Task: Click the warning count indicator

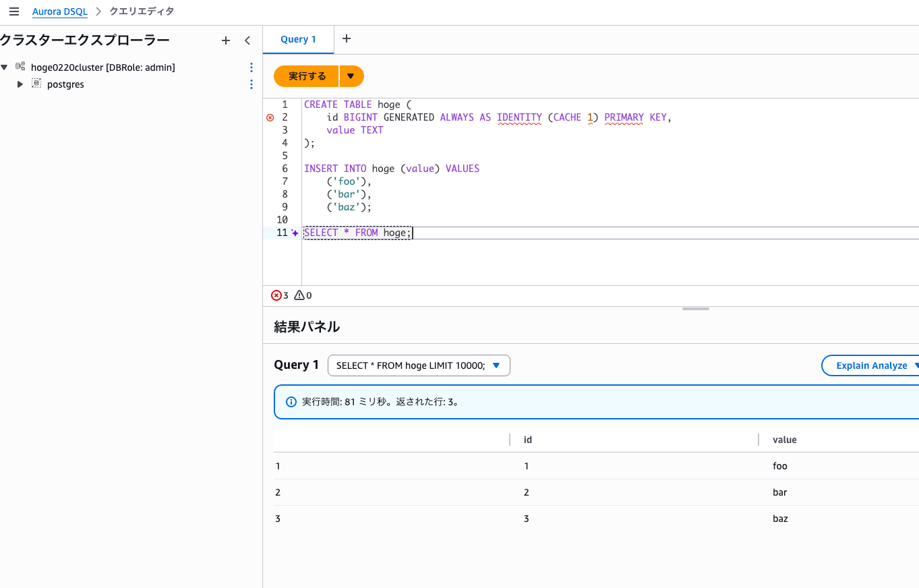Action: point(303,295)
